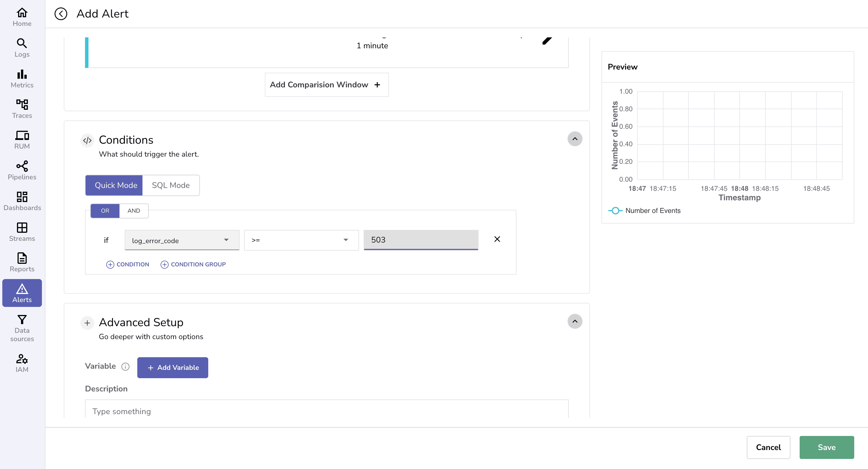
Task: Go to Pipelines
Action: (x=22, y=170)
